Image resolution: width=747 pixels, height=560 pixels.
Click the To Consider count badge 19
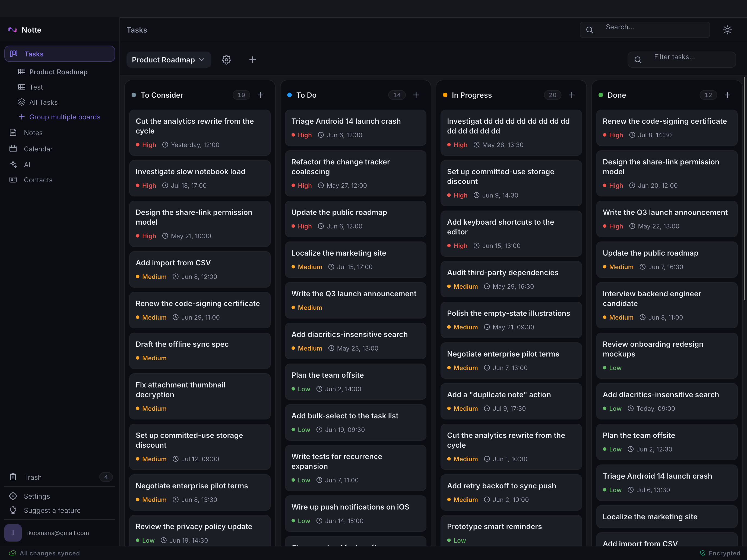[241, 95]
